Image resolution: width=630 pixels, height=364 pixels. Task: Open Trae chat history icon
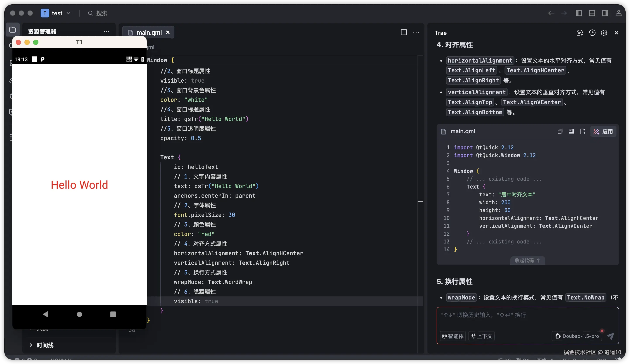point(592,33)
